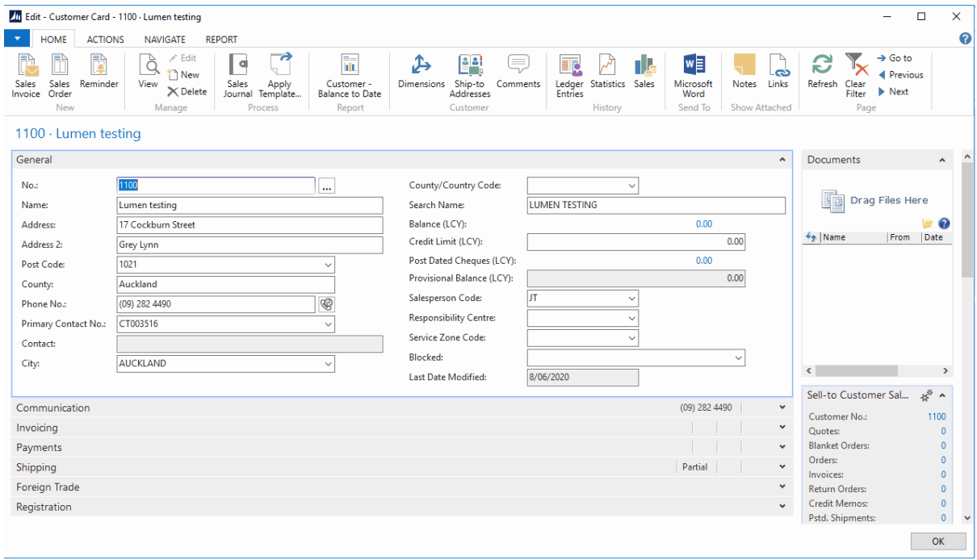Open the NAVIGATE ribbon tab
Screen dimensions: 977x560
pos(165,40)
